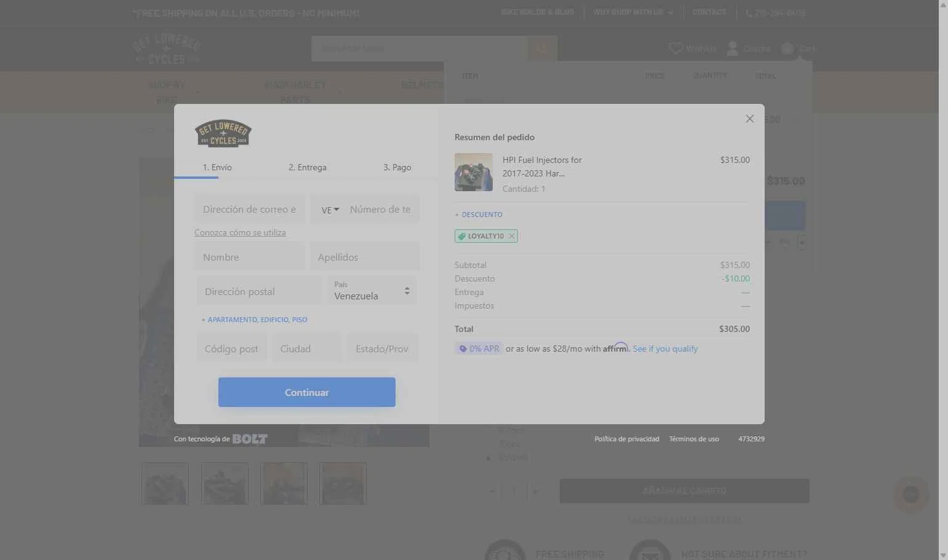The width and height of the screenshot is (948, 560).
Task: Decrease the quantity with minus button
Action: click(x=492, y=491)
